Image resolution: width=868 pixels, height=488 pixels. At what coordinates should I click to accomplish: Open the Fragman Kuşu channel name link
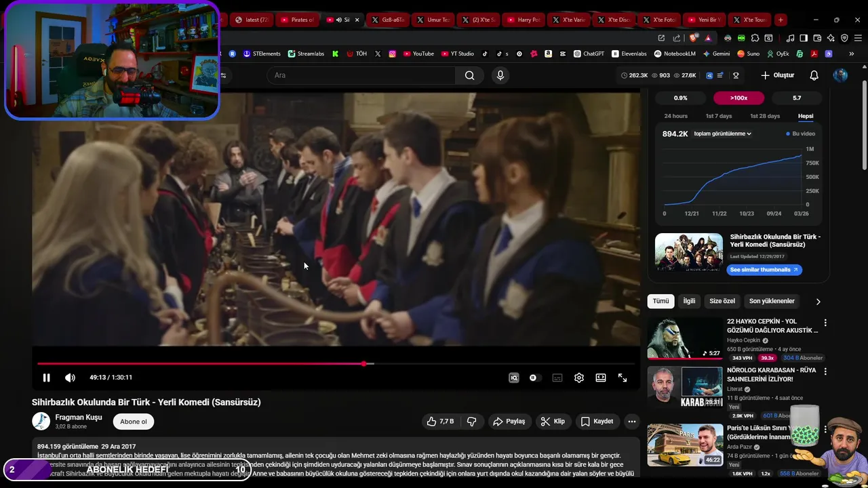[x=79, y=418]
